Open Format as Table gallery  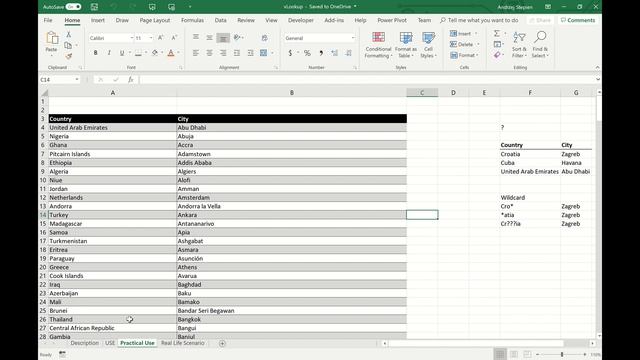click(x=406, y=45)
